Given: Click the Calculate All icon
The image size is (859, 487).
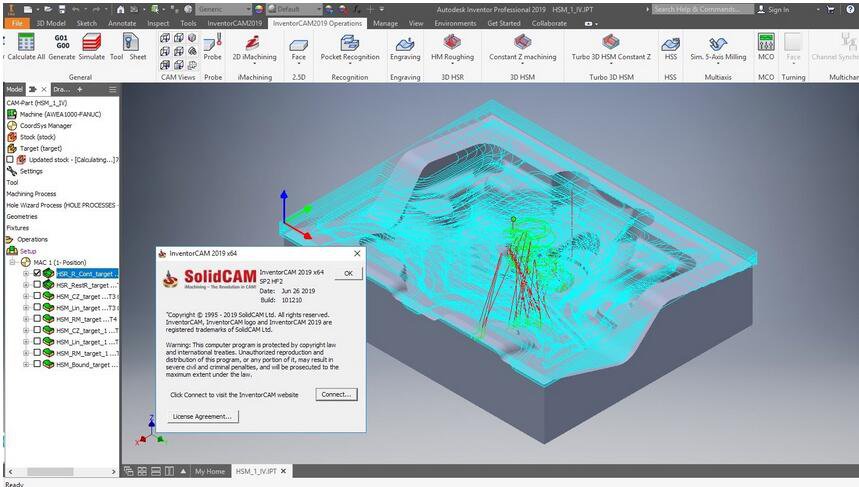Looking at the screenshot, I should (26, 42).
